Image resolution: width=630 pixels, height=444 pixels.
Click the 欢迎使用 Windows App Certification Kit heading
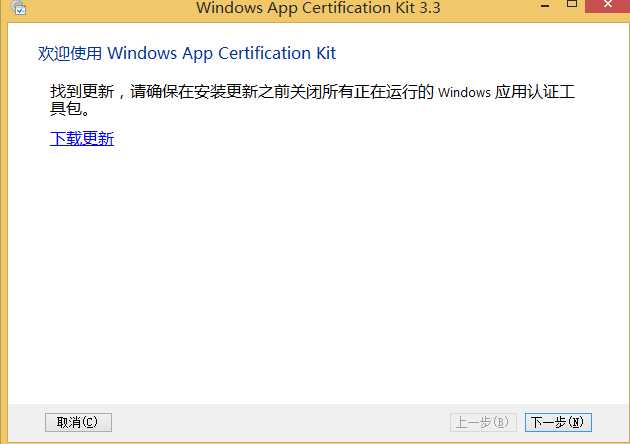(x=187, y=53)
